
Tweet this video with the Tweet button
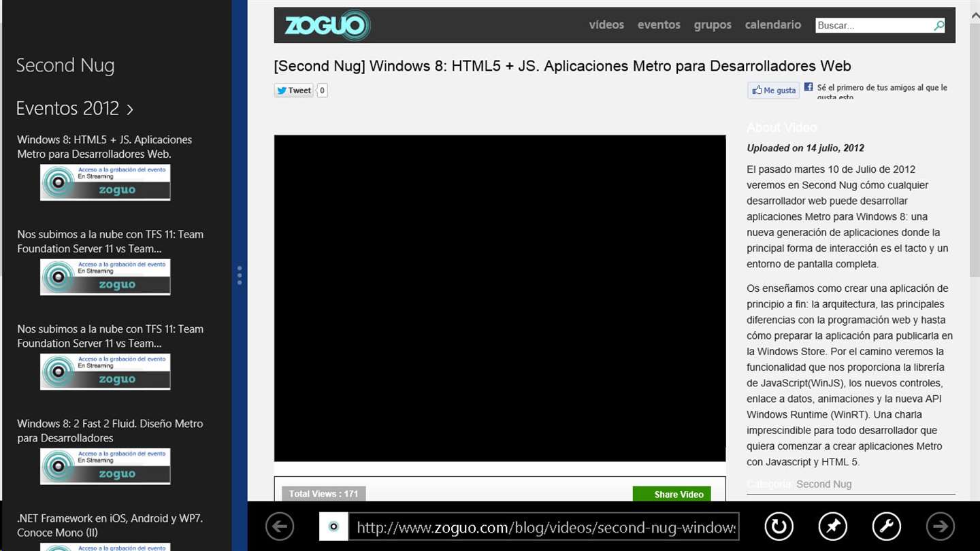click(x=294, y=90)
